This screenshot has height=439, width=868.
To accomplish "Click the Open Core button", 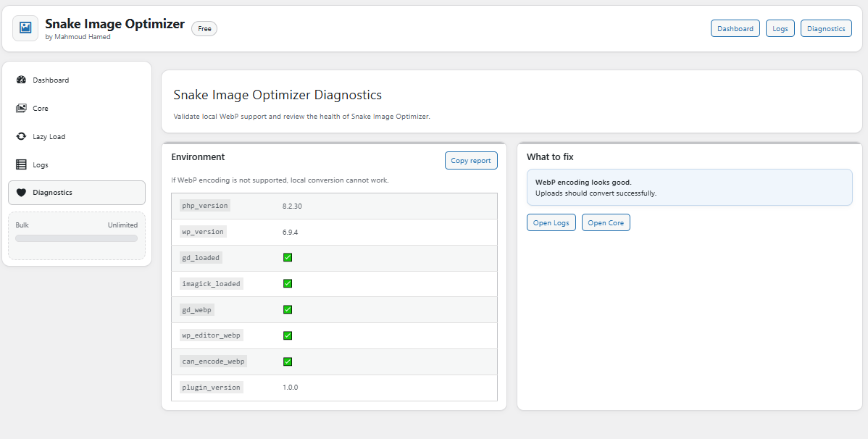I will [x=606, y=222].
